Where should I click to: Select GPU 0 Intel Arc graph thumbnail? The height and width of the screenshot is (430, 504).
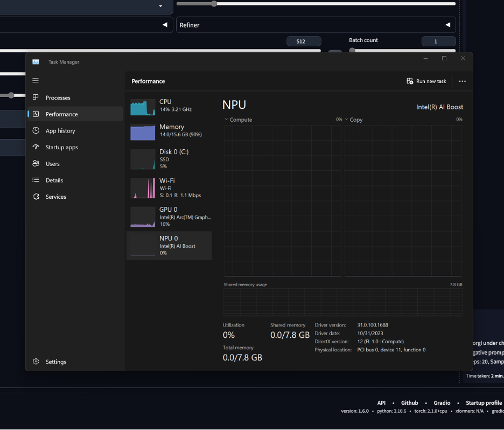pos(143,217)
